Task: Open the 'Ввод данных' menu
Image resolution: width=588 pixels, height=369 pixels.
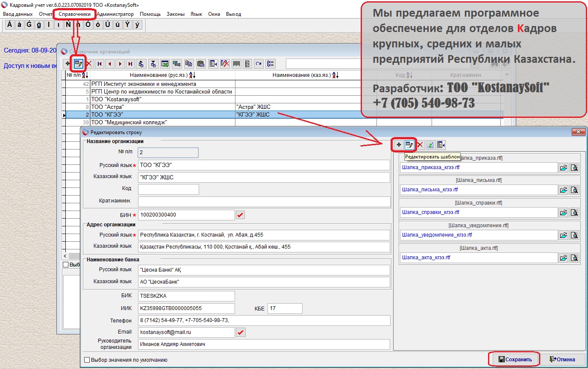Action: click(18, 14)
